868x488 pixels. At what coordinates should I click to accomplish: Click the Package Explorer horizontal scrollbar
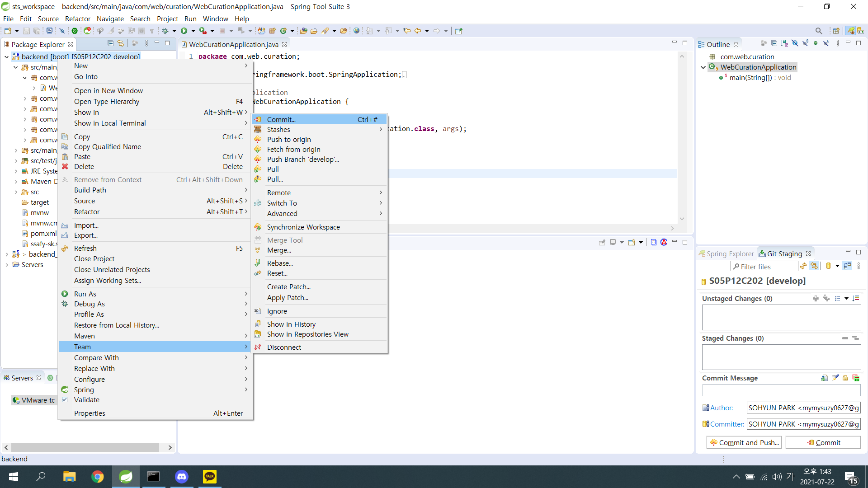click(85, 447)
